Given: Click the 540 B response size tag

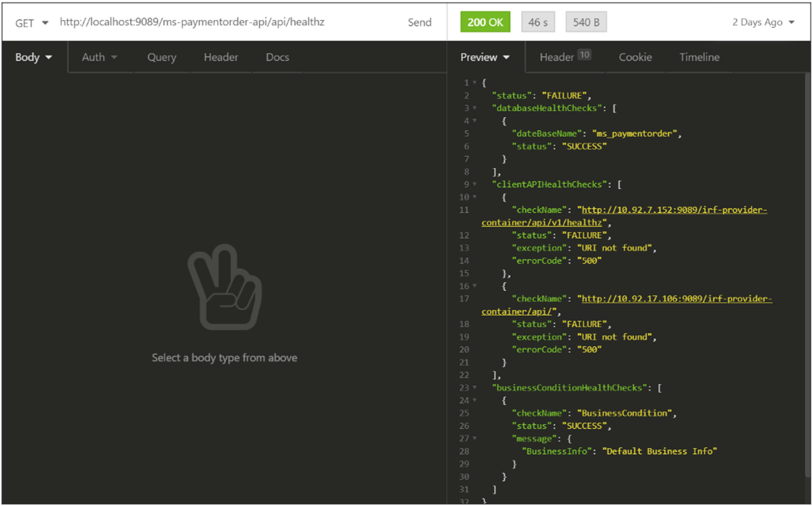Looking at the screenshot, I should (585, 22).
